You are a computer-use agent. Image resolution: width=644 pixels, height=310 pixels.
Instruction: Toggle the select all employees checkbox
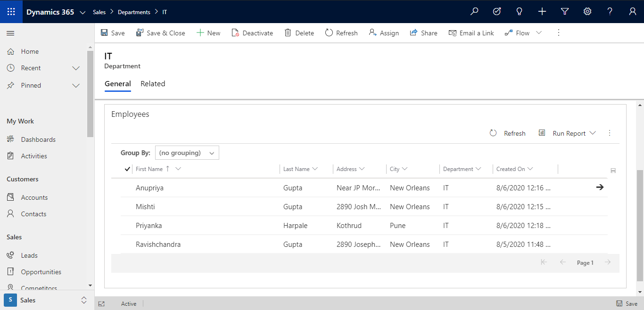pos(126,169)
